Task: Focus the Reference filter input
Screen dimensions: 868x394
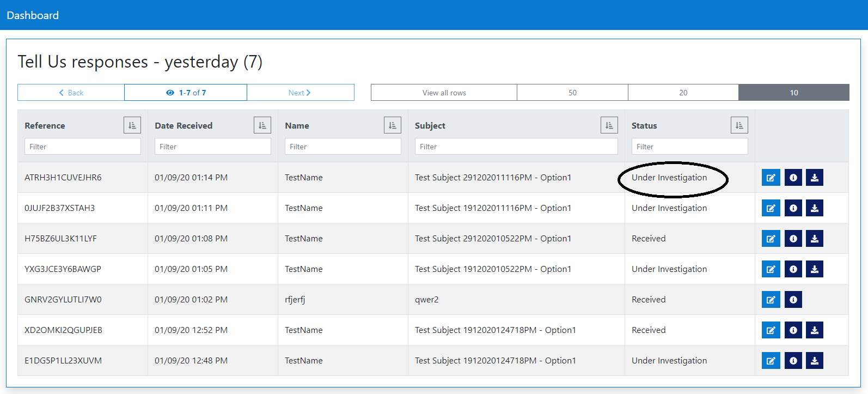Action: coord(82,147)
